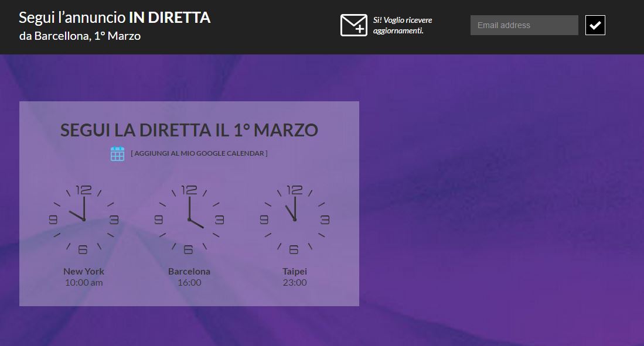
Task: Click the 'da Barcellona, 1° Marzo' subtitle
Action: tap(80, 36)
